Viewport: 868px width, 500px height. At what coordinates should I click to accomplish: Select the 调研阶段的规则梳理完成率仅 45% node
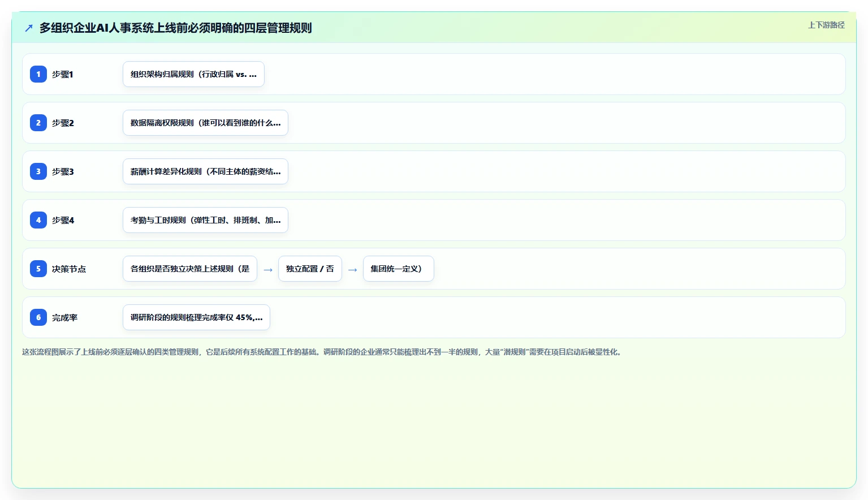tap(196, 317)
